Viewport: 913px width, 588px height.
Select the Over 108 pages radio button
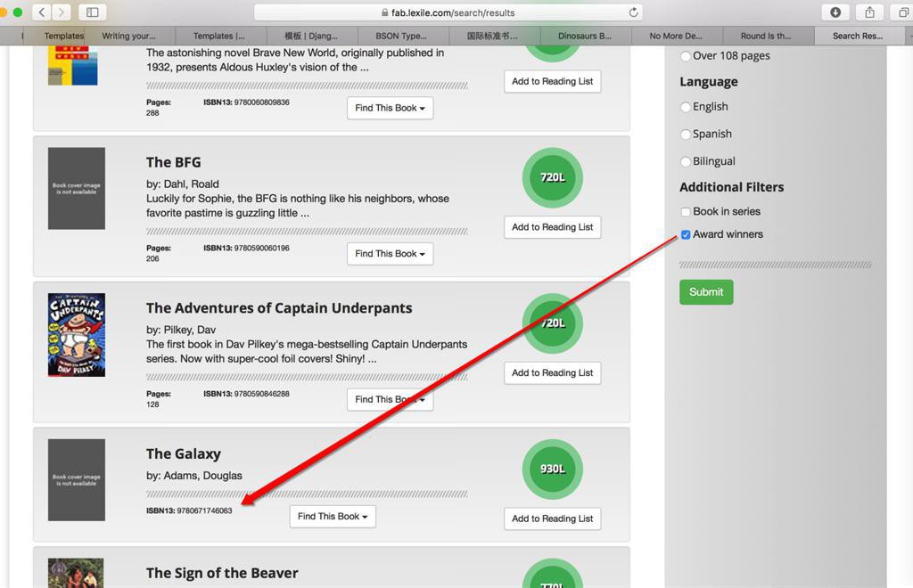click(686, 56)
